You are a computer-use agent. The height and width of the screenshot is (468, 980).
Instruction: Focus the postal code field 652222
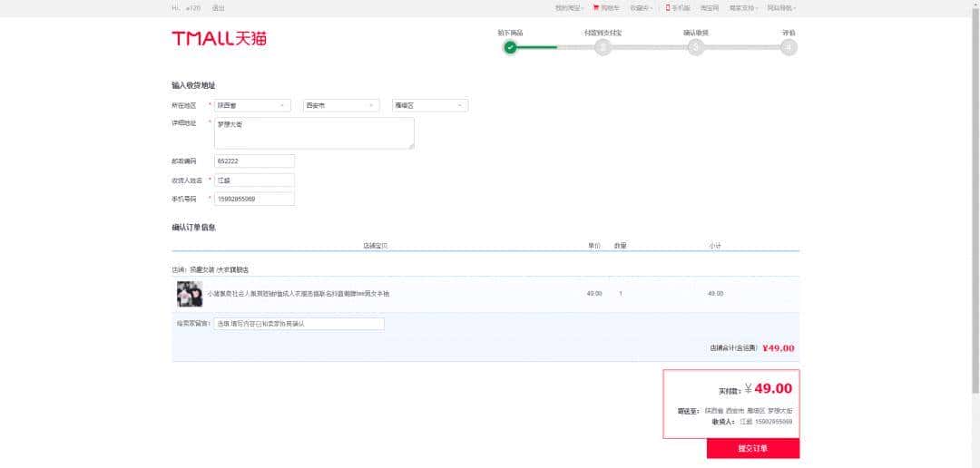tap(254, 161)
